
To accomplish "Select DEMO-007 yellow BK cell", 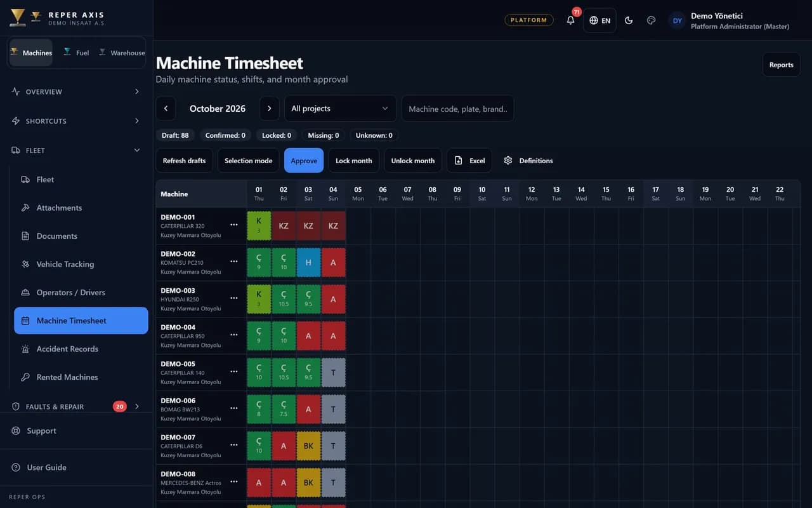I will (x=308, y=446).
